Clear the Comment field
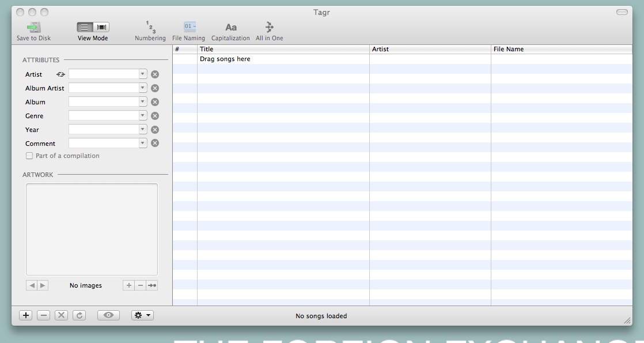 point(155,143)
